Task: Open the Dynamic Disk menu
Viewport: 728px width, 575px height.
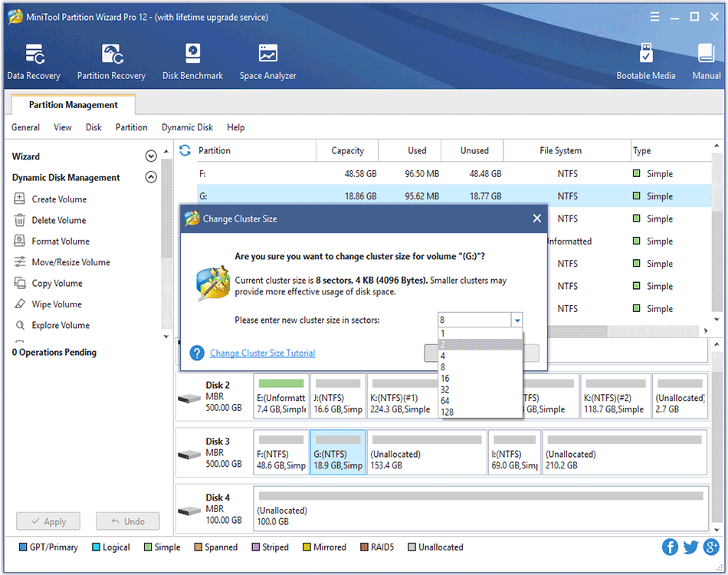Action: point(187,127)
